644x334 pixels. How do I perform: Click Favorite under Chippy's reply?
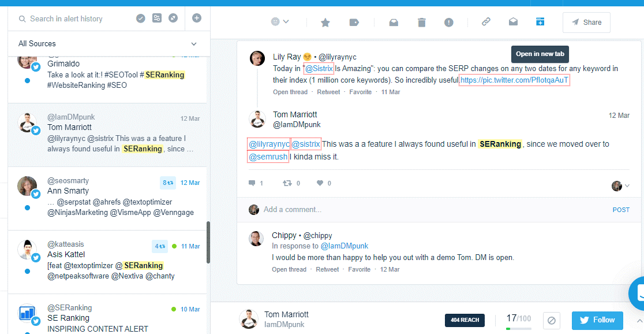(360, 269)
